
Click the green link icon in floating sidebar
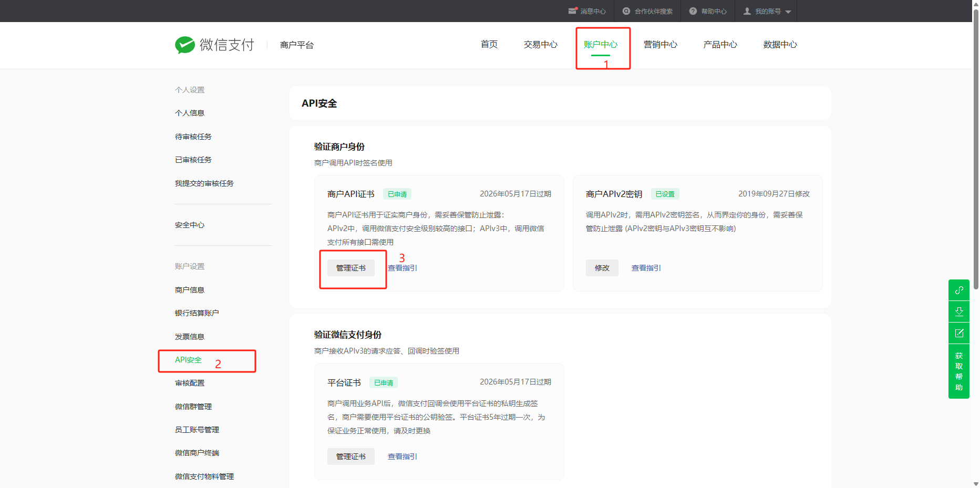(959, 290)
